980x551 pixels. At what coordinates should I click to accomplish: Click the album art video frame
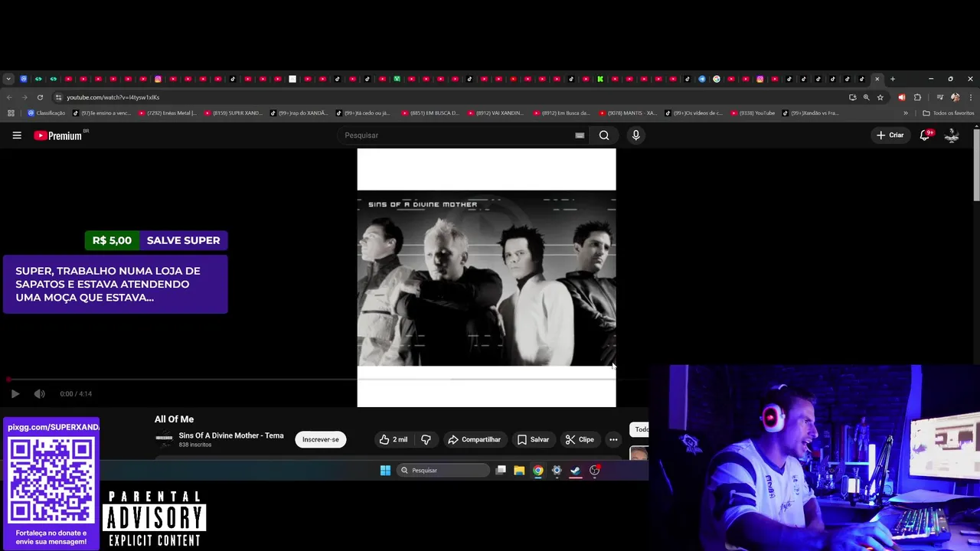coord(486,279)
